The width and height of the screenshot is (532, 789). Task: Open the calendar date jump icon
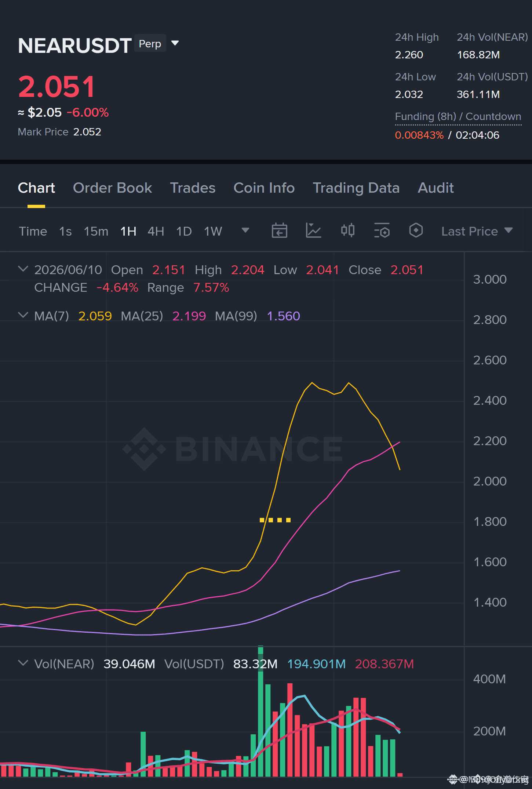279,231
